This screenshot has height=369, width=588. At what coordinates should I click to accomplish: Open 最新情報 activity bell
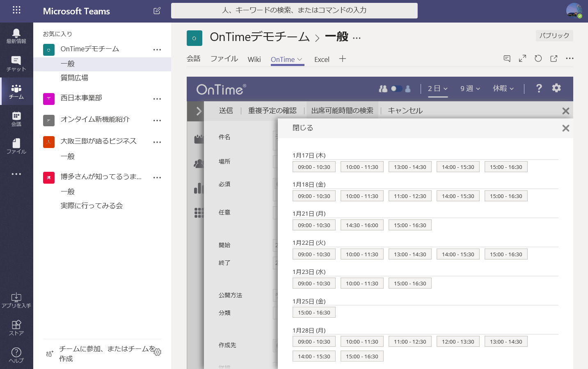coord(16,36)
